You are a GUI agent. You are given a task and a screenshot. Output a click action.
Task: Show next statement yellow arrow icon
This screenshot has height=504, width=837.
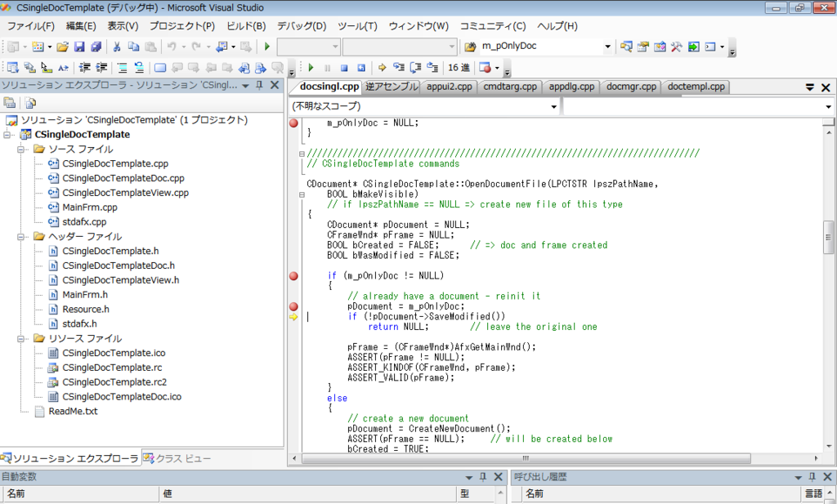383,68
